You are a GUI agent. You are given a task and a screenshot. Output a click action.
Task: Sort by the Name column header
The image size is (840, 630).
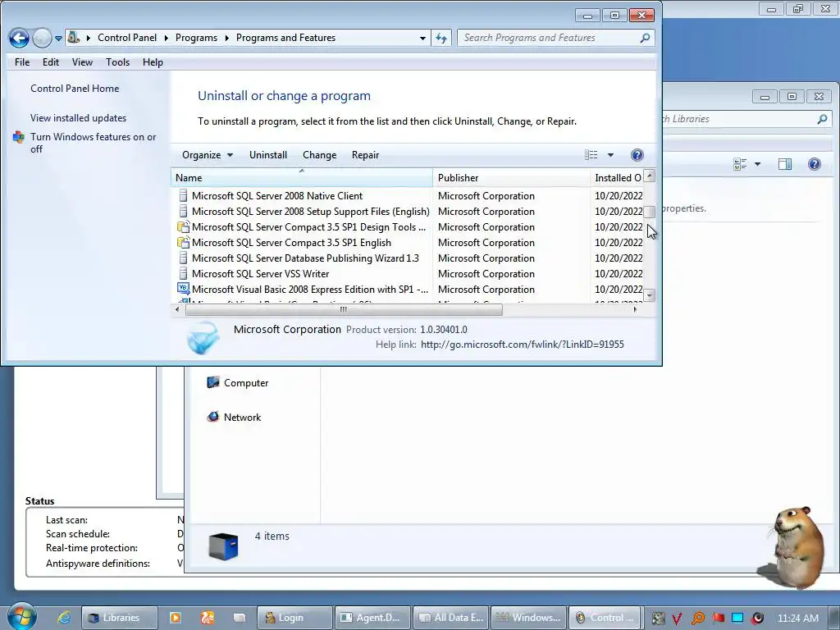coord(302,178)
